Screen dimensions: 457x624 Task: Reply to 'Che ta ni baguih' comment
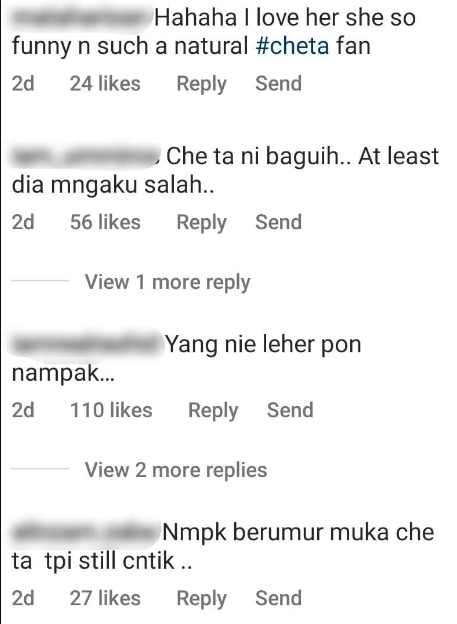coord(201,222)
